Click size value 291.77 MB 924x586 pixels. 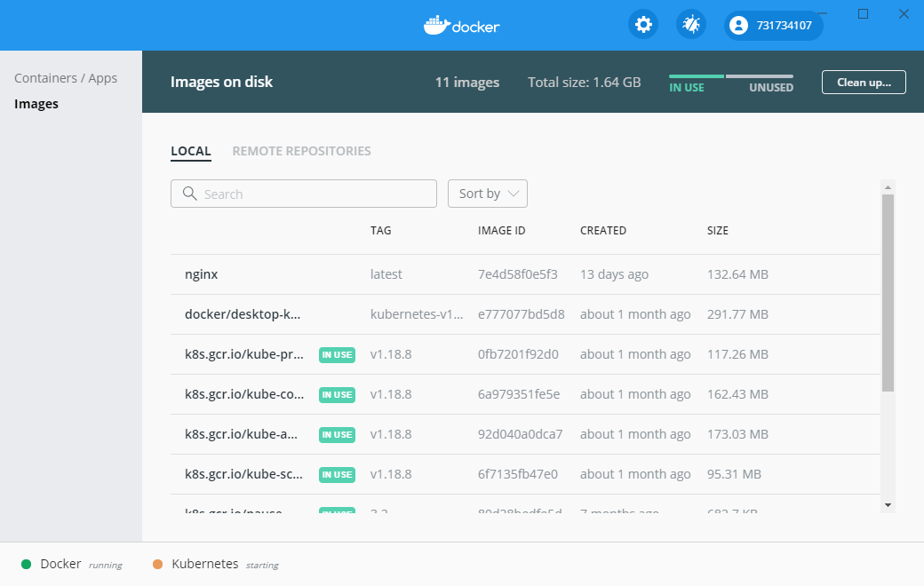[x=737, y=314]
